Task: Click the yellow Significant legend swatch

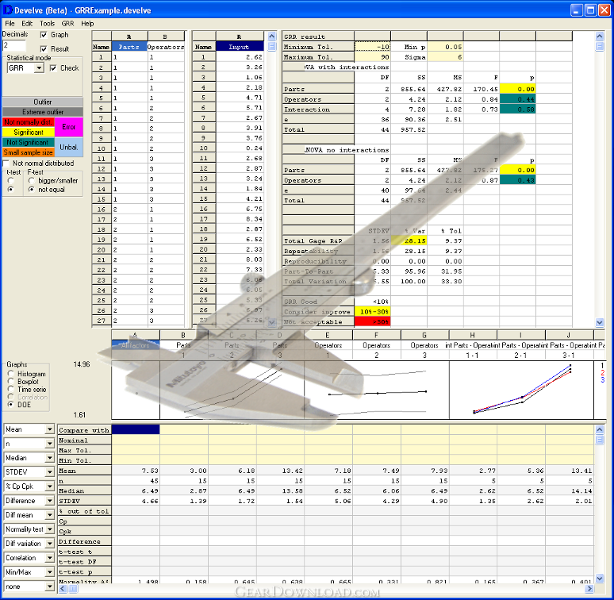Action: pyautogui.click(x=28, y=132)
